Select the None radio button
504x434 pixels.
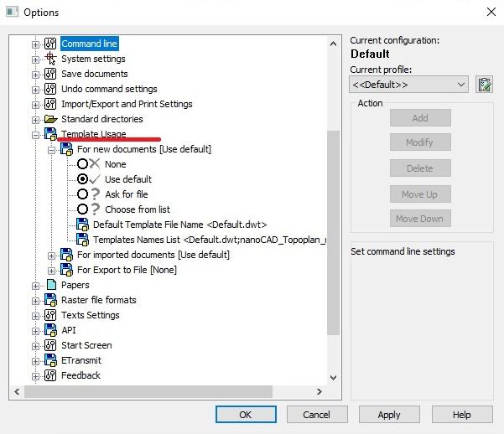83,164
